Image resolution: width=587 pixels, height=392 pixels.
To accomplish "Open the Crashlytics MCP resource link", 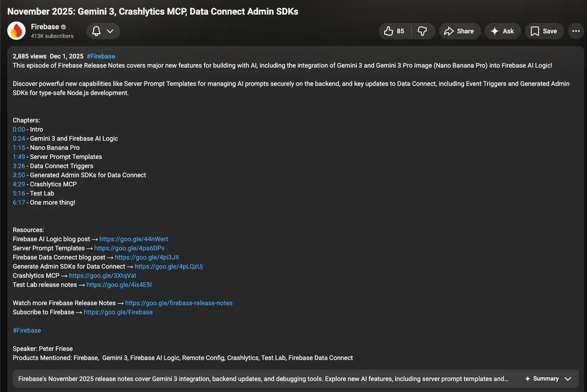I will tap(102, 275).
